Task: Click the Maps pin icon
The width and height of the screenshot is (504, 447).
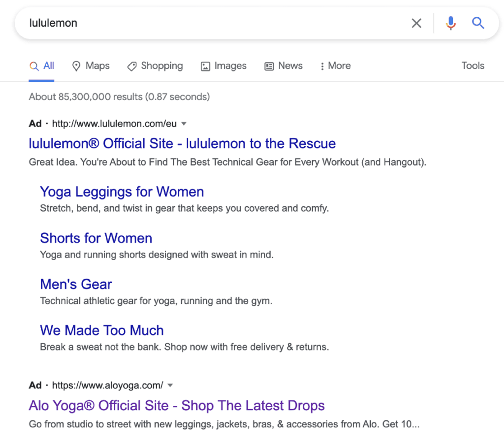Action: (76, 66)
